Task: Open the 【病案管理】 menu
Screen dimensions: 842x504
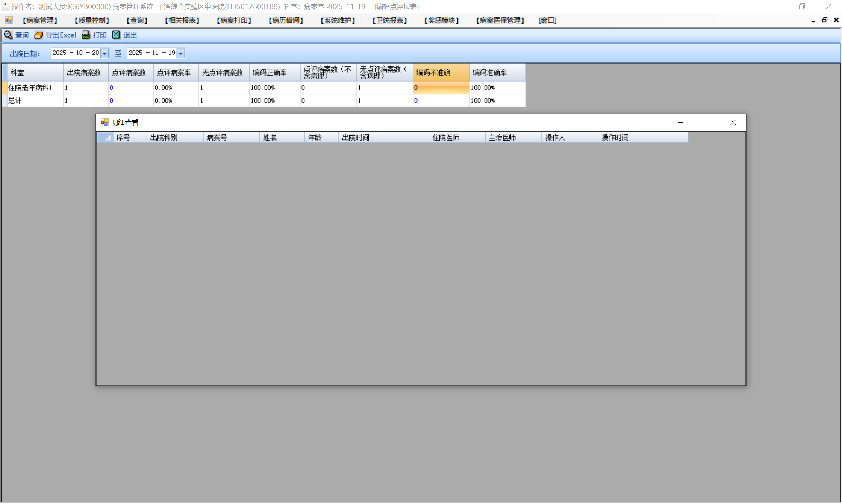Action: click(40, 20)
